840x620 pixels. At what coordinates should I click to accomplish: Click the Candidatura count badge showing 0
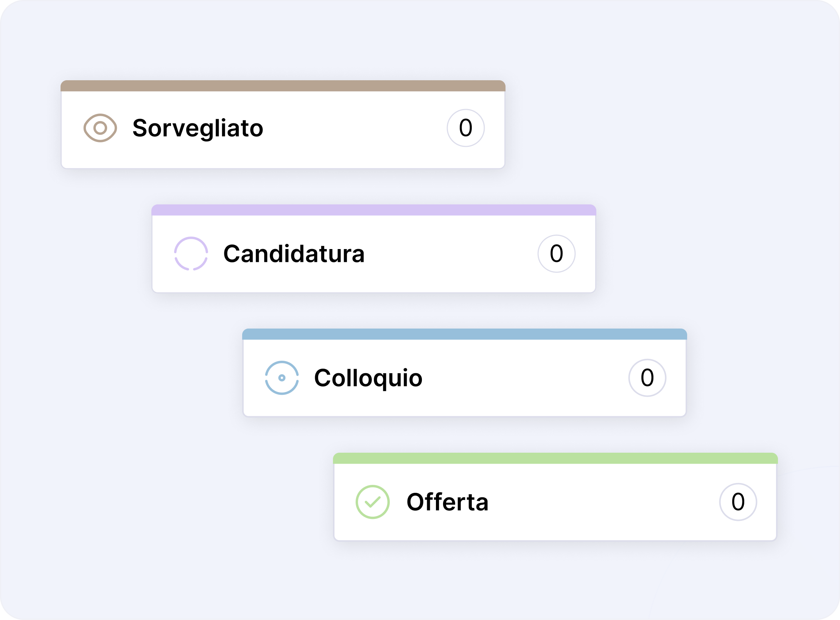(x=557, y=254)
